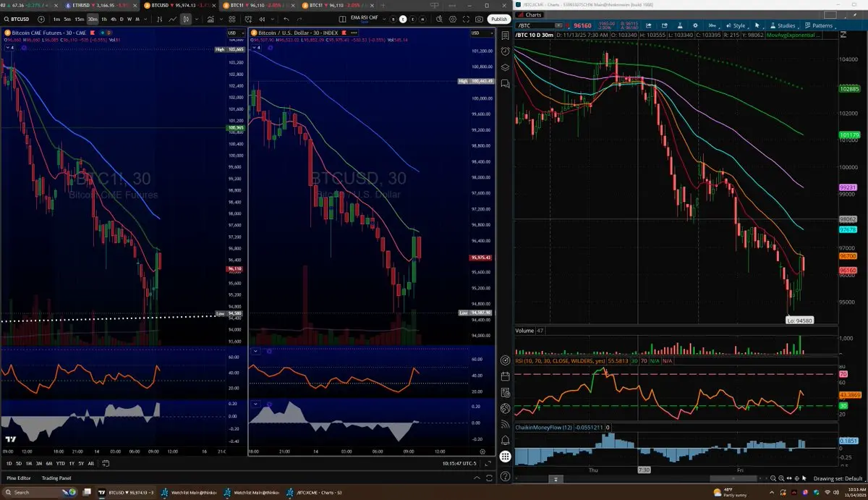The height and width of the screenshot is (500, 868).
Task: Select the 30m timeframe interval
Action: (x=92, y=20)
